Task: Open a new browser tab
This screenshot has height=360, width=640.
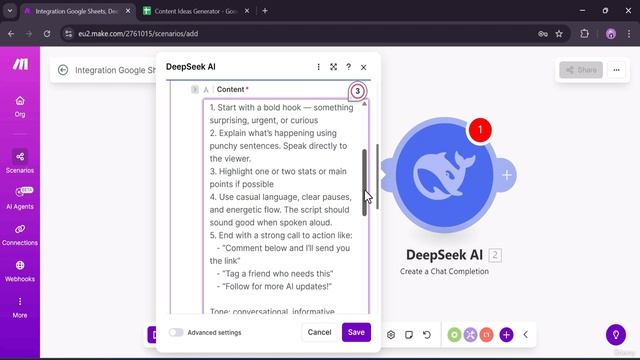Action: click(x=265, y=11)
